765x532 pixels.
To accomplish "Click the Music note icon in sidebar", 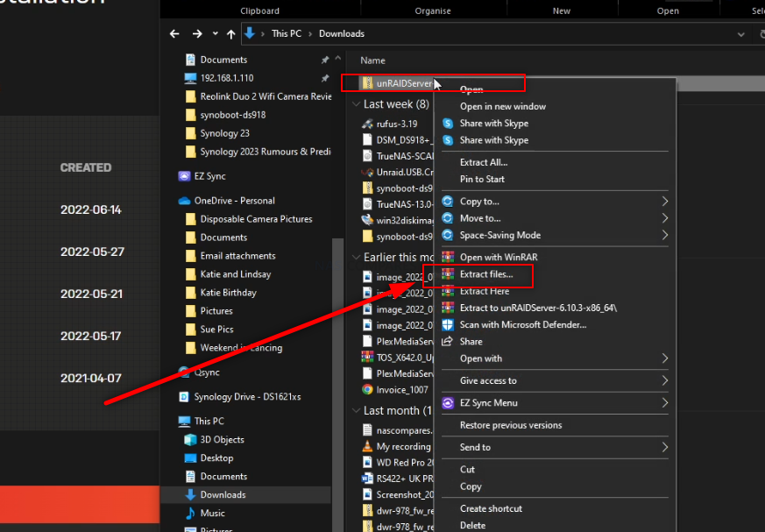I will click(x=190, y=513).
